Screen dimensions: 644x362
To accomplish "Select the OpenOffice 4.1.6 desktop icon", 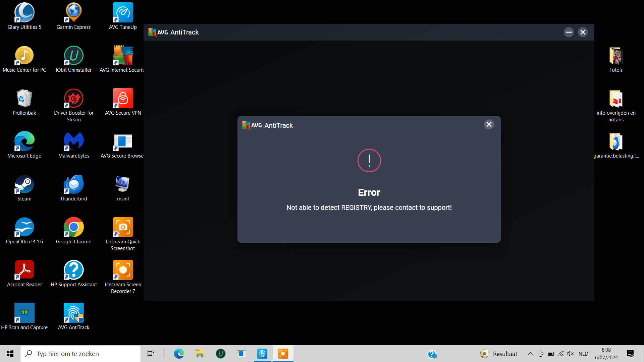I will [24, 231].
